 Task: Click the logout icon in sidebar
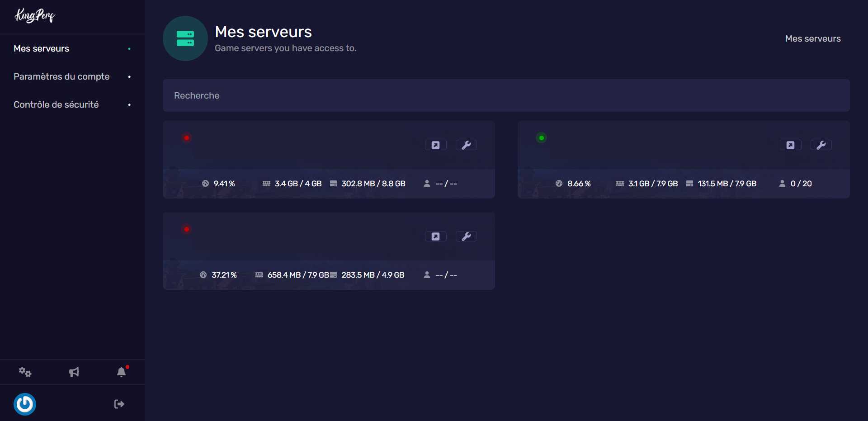[x=119, y=404]
